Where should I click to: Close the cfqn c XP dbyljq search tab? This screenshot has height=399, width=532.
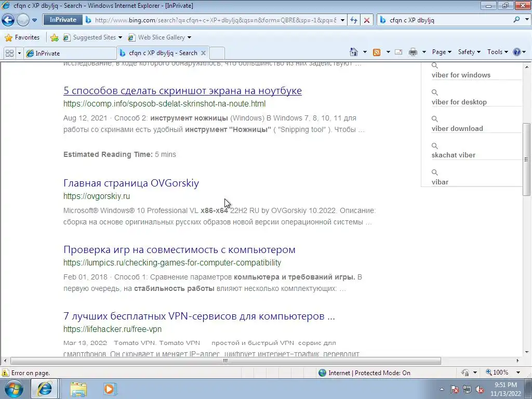pyautogui.click(x=203, y=53)
